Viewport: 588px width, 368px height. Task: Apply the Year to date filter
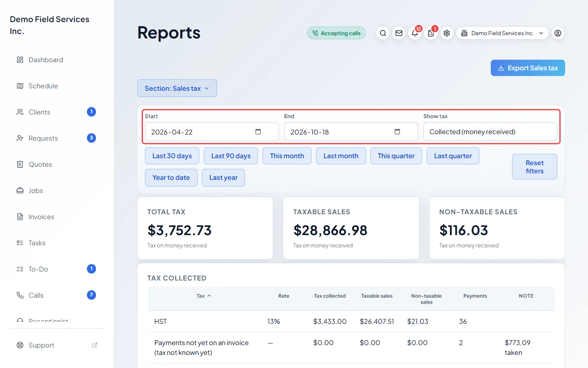pos(171,177)
